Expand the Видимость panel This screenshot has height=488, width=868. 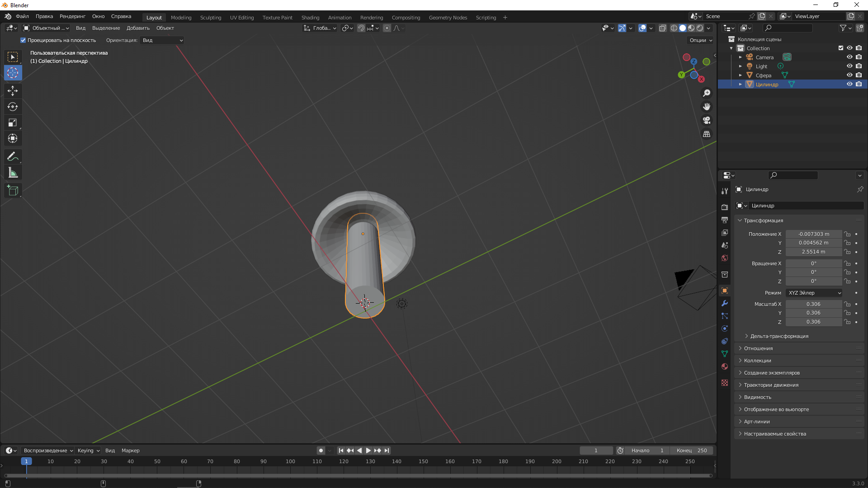click(x=799, y=397)
